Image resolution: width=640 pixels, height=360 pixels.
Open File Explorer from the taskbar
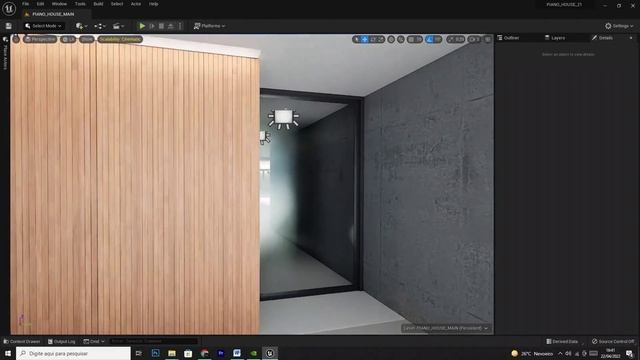[172, 353]
